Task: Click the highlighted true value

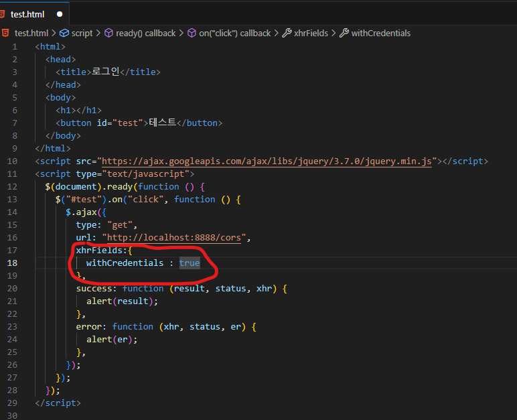Action: [190, 263]
